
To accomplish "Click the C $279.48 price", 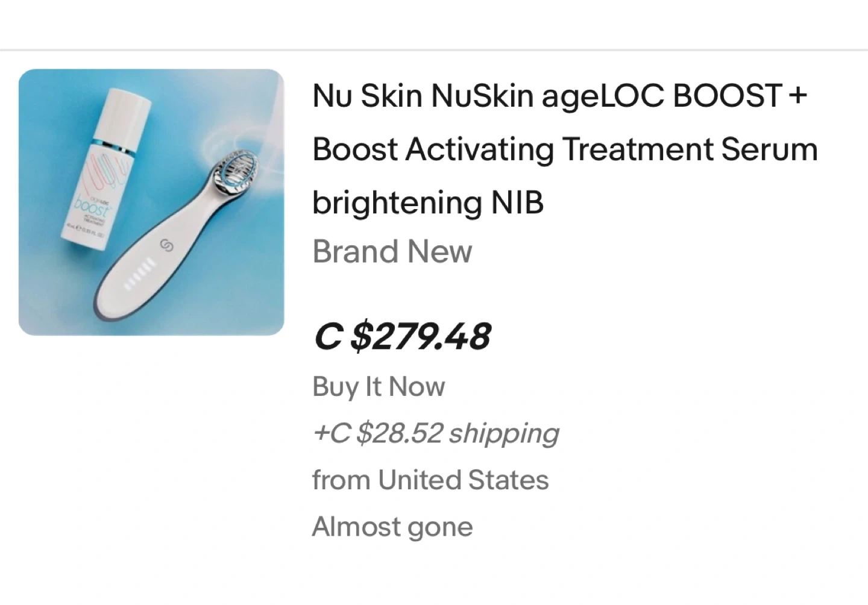I will click(x=402, y=336).
